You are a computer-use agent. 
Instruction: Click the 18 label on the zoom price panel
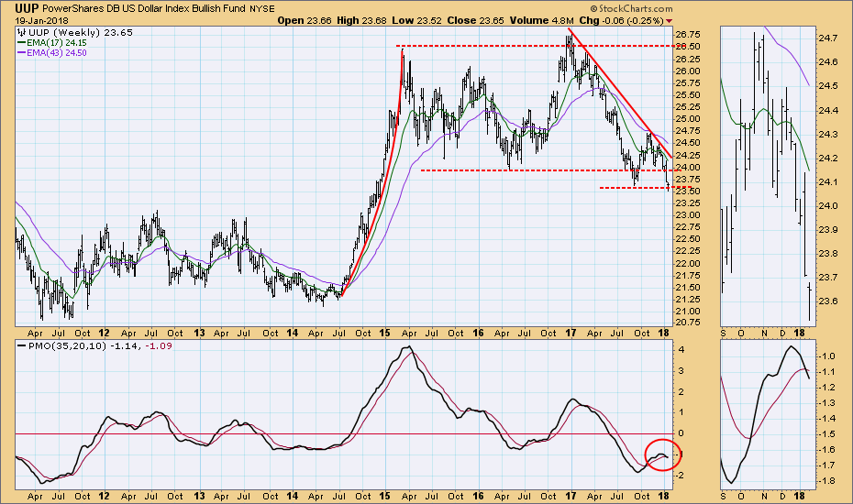click(x=800, y=333)
